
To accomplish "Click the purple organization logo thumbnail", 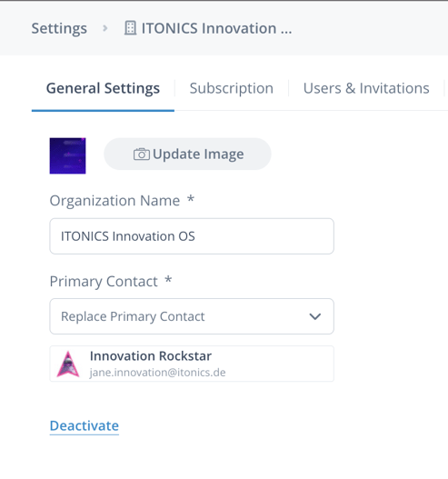I will click(x=68, y=155).
